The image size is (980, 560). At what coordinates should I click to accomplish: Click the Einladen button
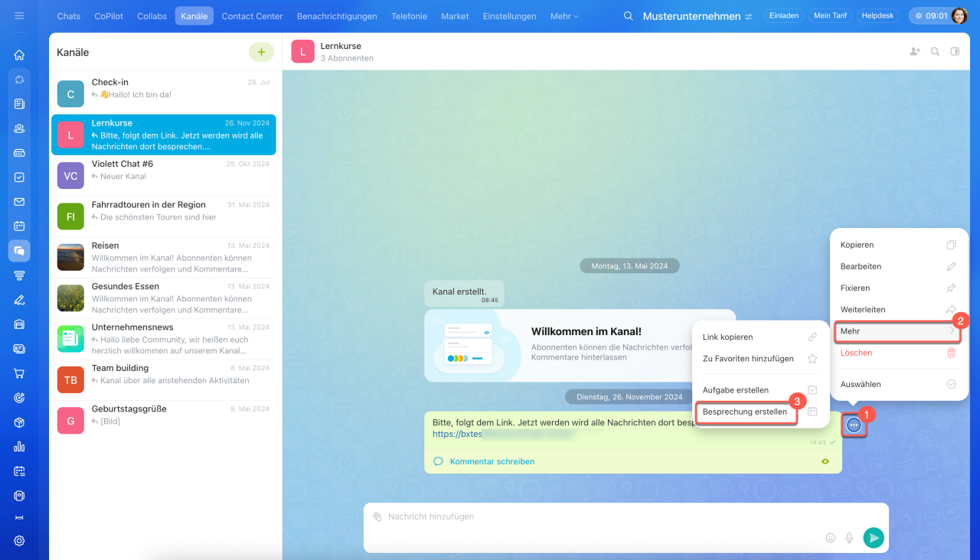pyautogui.click(x=782, y=15)
